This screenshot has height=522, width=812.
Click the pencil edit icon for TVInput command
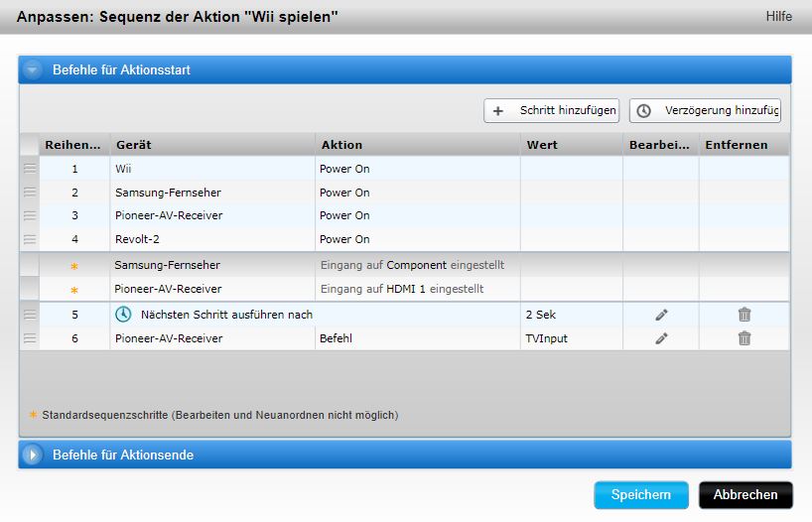click(661, 338)
